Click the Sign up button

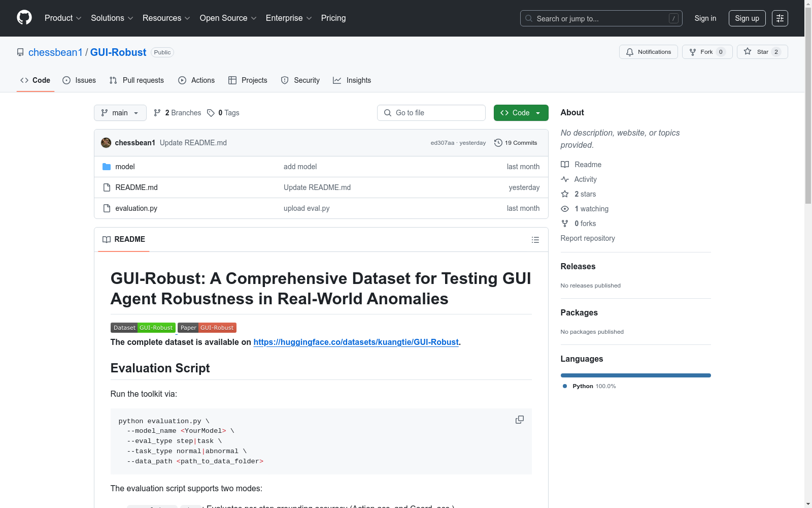point(747,18)
